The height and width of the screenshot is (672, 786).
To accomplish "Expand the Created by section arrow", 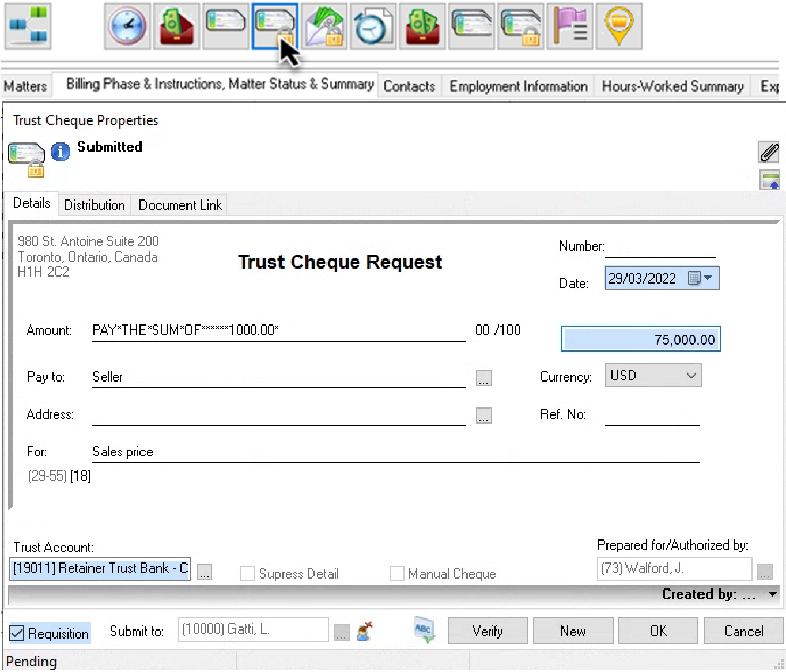I will pyautogui.click(x=773, y=594).
